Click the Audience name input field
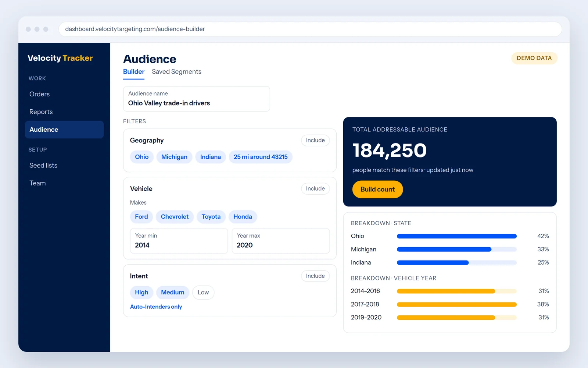 click(197, 99)
